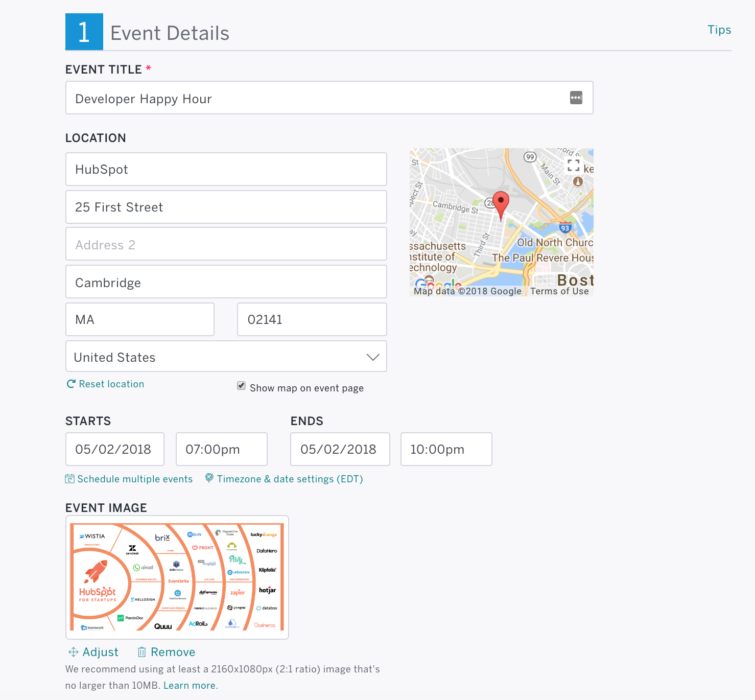Open the start time 07:00pm picker
This screenshot has width=755, height=700.
(x=221, y=449)
